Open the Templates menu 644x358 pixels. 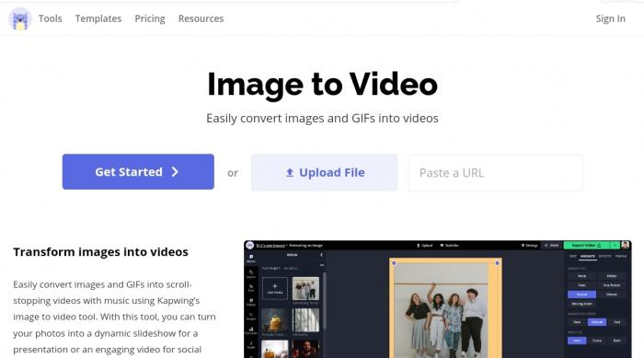(x=98, y=18)
